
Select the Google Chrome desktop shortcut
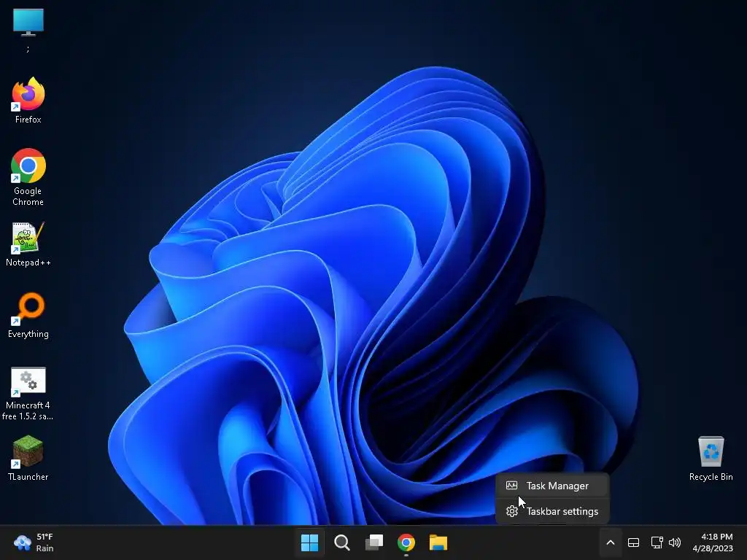click(28, 177)
